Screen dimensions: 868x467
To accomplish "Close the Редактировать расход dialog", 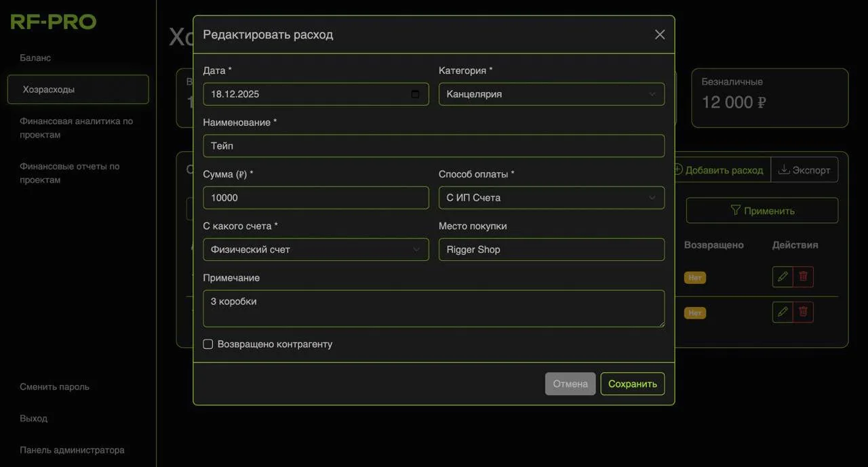I will pos(660,35).
